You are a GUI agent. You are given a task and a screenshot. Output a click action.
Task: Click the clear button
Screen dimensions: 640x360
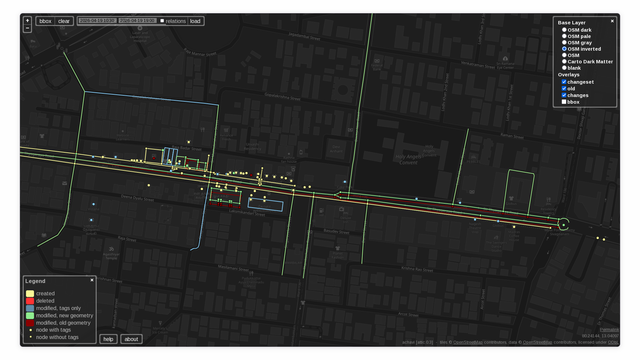[64, 21]
